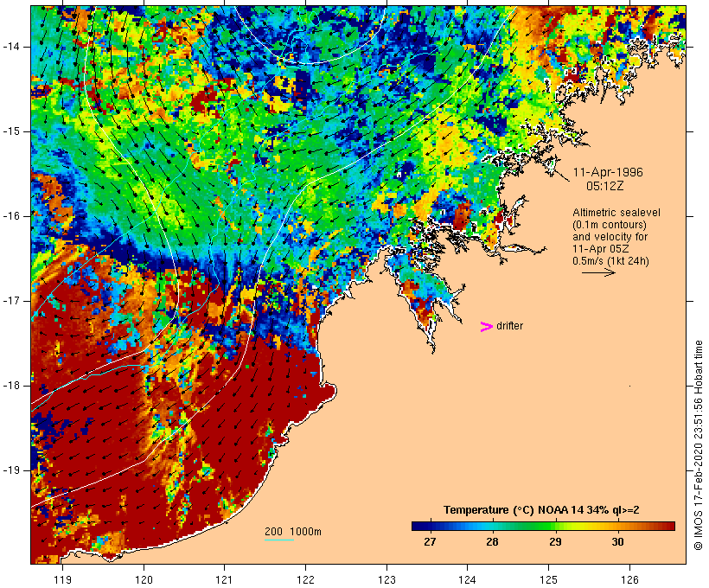Click latitude axis label '-17'
Viewport: 709px width, 588px height.
(x=11, y=301)
